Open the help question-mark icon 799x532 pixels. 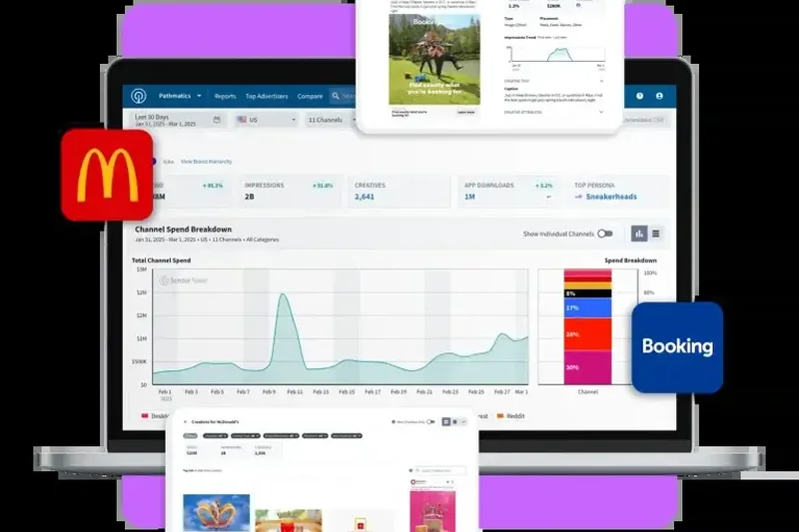tap(639, 96)
